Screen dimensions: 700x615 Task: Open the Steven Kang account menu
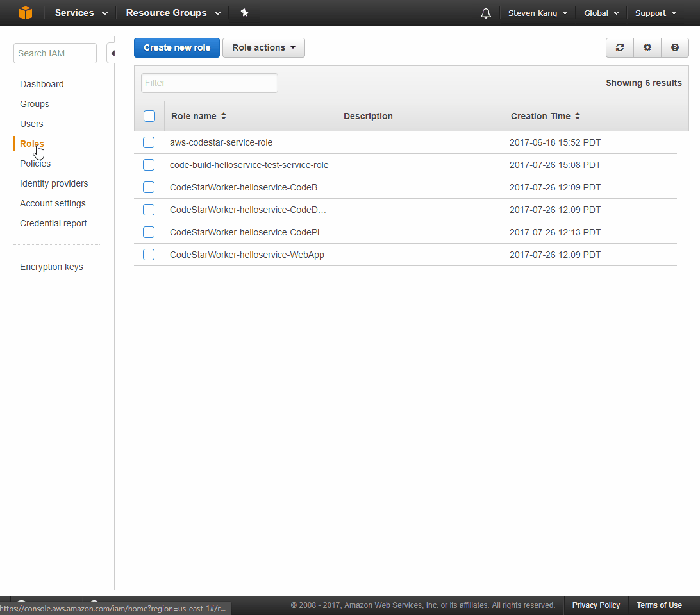click(x=537, y=13)
